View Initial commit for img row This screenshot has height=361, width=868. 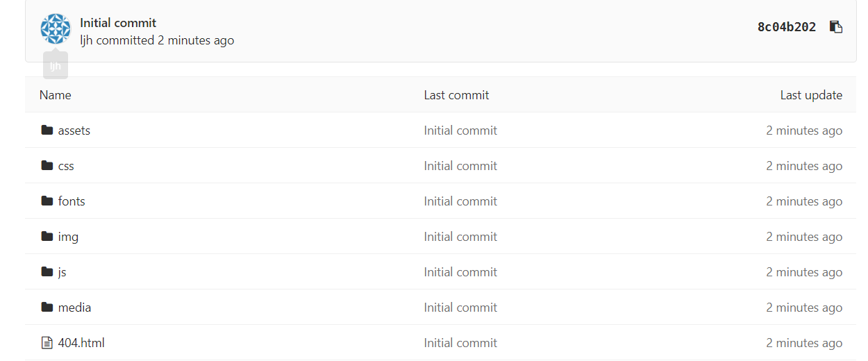460,237
